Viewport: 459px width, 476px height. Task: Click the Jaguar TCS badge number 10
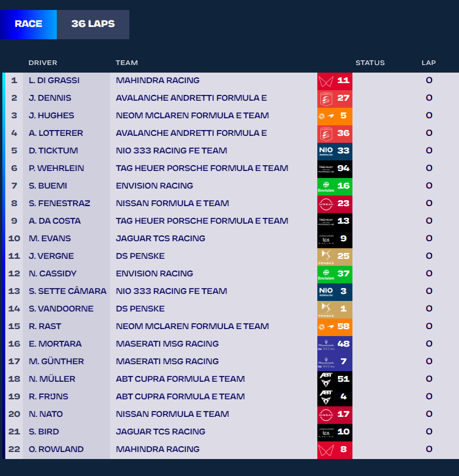335,433
